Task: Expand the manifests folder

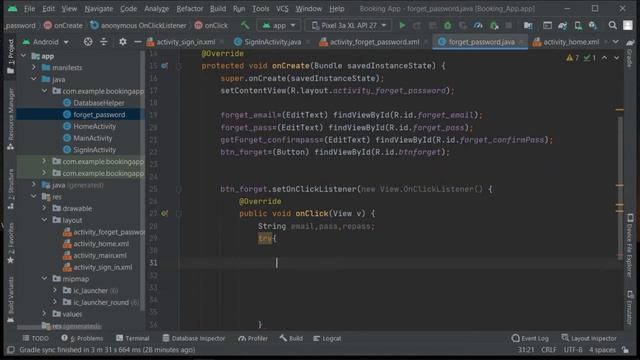Action: (x=34, y=67)
